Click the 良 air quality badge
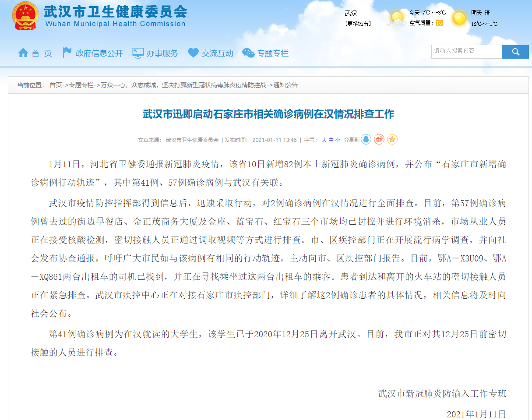This screenshot has height=420, width=532. pos(439,23)
